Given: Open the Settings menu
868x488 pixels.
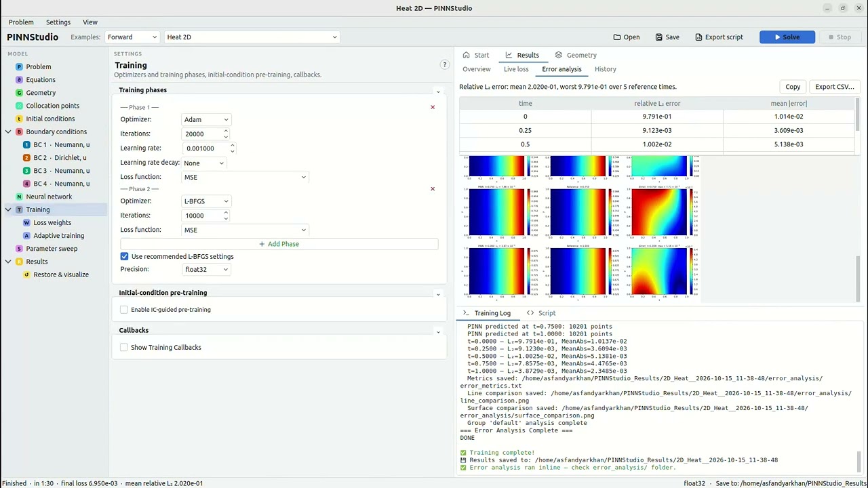Looking at the screenshot, I should 58,22.
